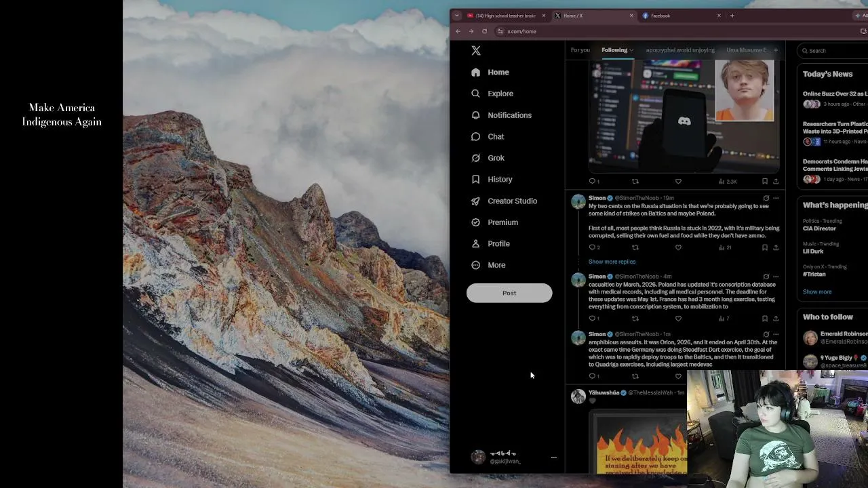Like Simon's 19m post
Screen dimensions: 868x488
tap(678, 247)
